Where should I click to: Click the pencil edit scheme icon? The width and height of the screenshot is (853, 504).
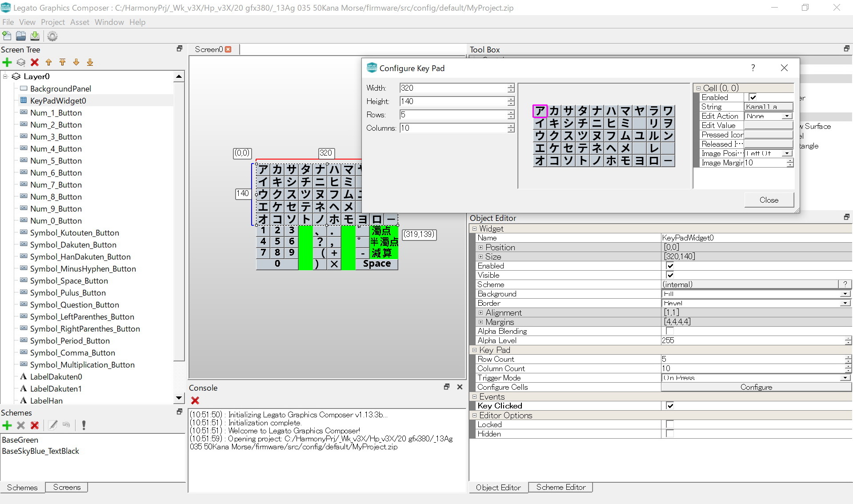point(53,425)
